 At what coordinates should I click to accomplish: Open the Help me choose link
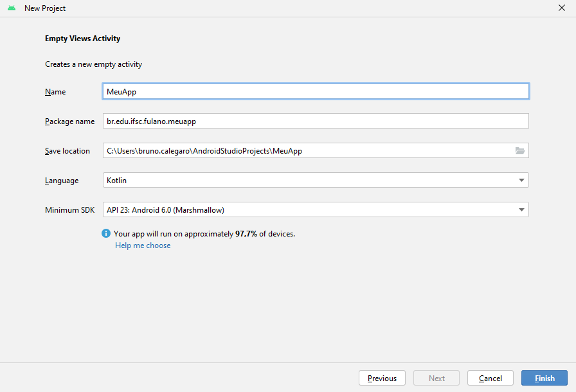[x=143, y=245]
